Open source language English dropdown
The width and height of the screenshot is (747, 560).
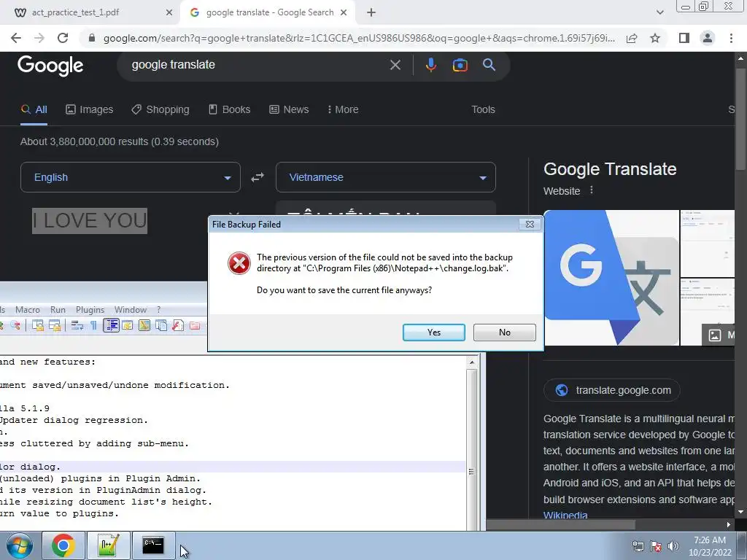click(130, 177)
